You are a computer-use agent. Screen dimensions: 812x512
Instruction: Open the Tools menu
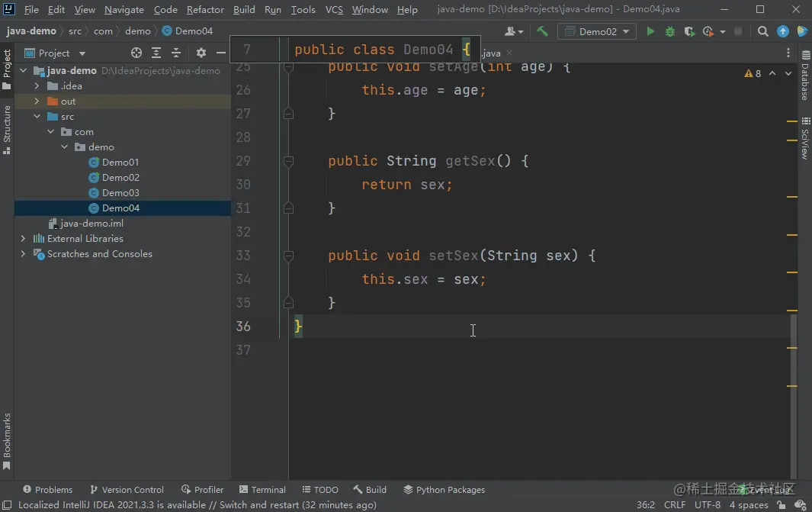(x=303, y=9)
